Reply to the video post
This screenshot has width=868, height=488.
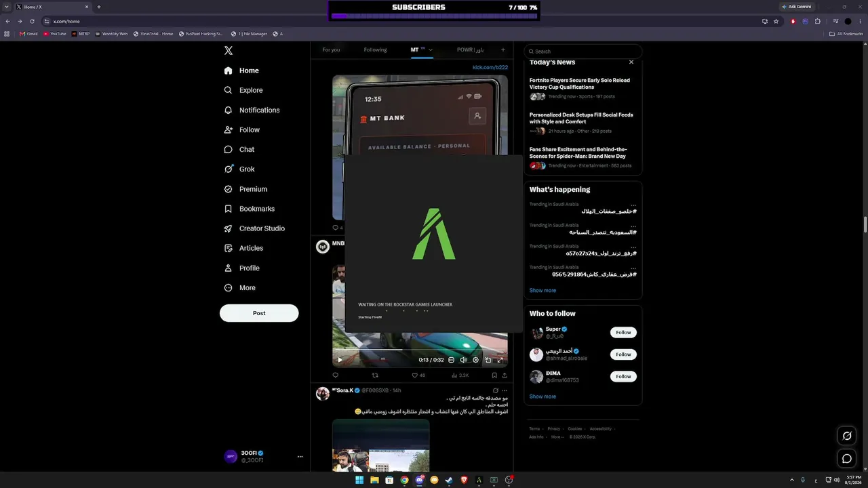[335, 375]
